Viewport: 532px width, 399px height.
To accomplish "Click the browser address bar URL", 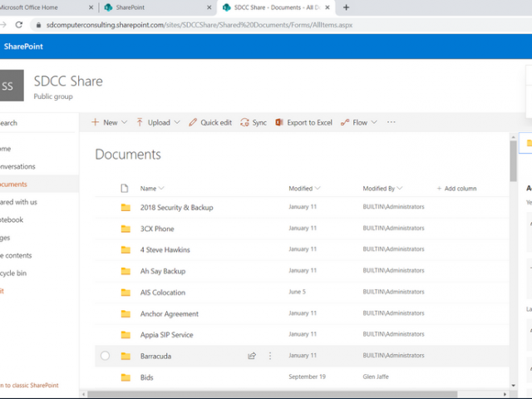I will coord(199,25).
